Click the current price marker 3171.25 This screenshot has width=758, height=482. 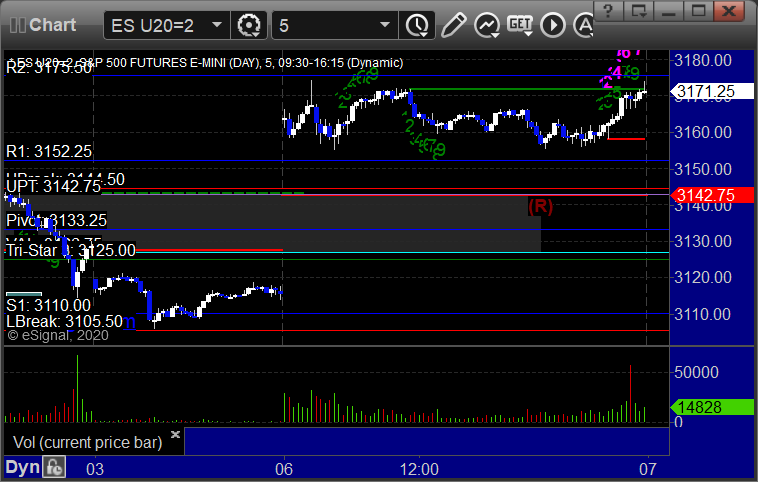(712, 91)
